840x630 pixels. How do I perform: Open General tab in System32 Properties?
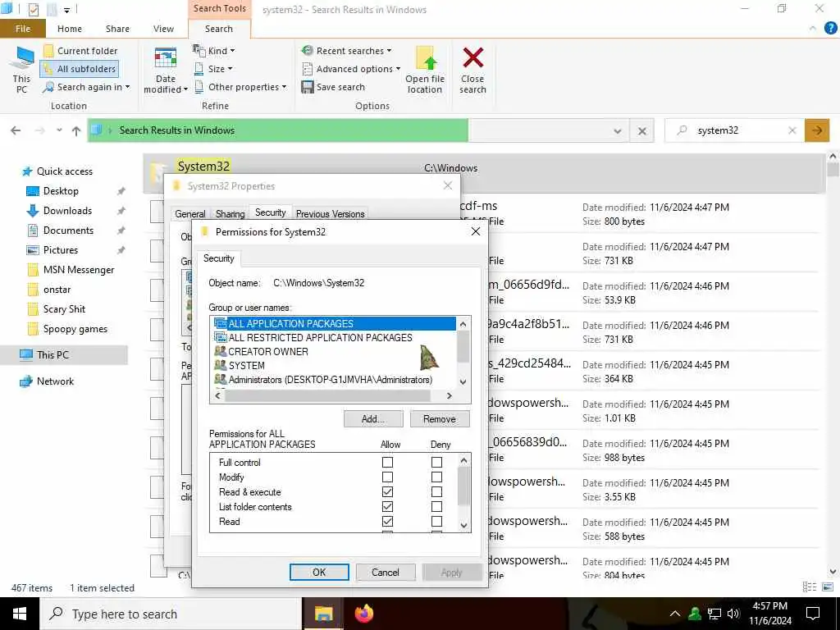(190, 214)
